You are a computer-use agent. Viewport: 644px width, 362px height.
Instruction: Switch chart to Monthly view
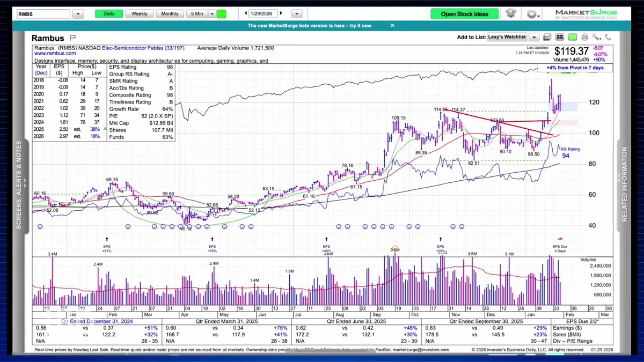(x=170, y=14)
